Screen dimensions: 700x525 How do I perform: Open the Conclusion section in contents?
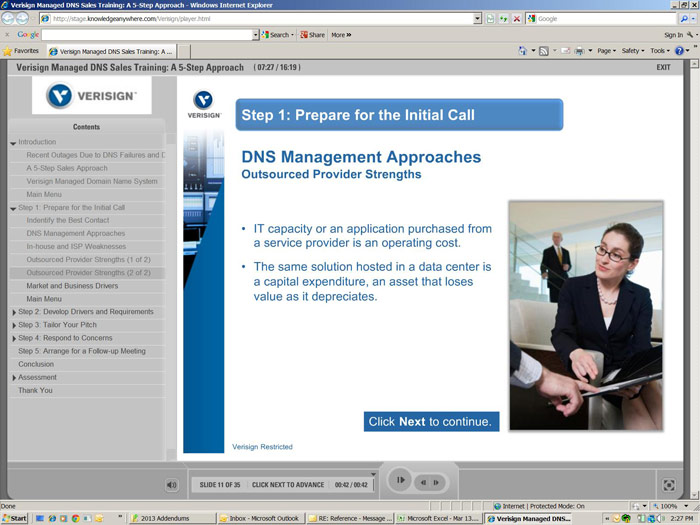tap(36, 364)
